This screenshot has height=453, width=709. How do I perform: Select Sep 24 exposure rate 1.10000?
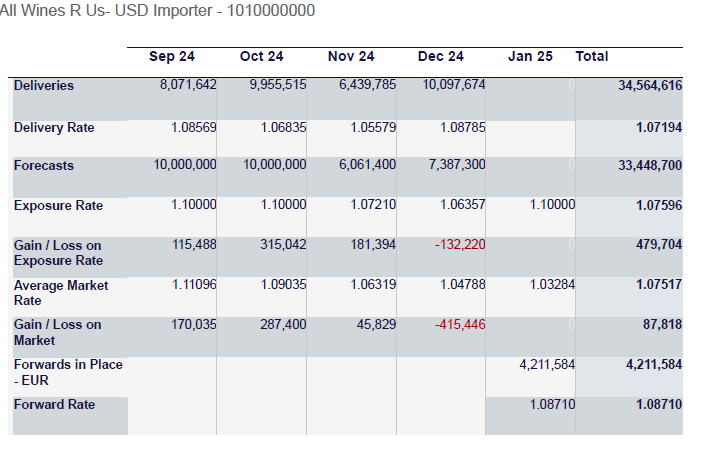pos(194,205)
